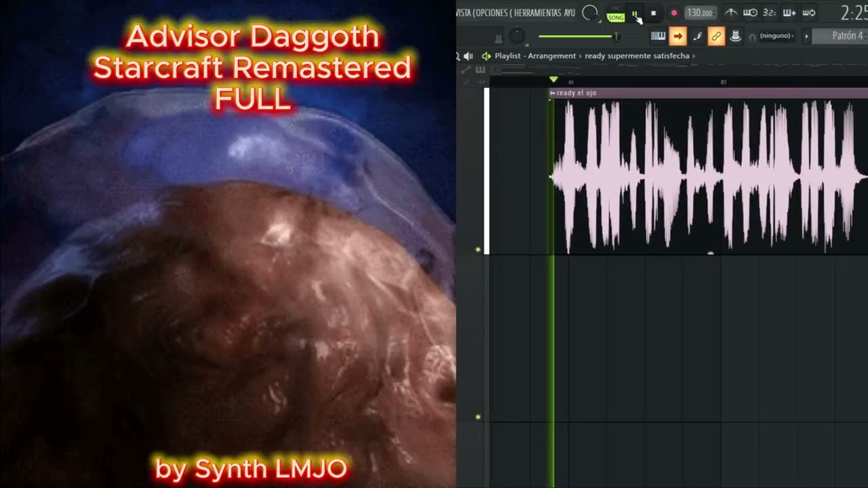Click ready supermente satisfecha breadcrumb
The width and height of the screenshot is (868, 488).
coord(637,56)
